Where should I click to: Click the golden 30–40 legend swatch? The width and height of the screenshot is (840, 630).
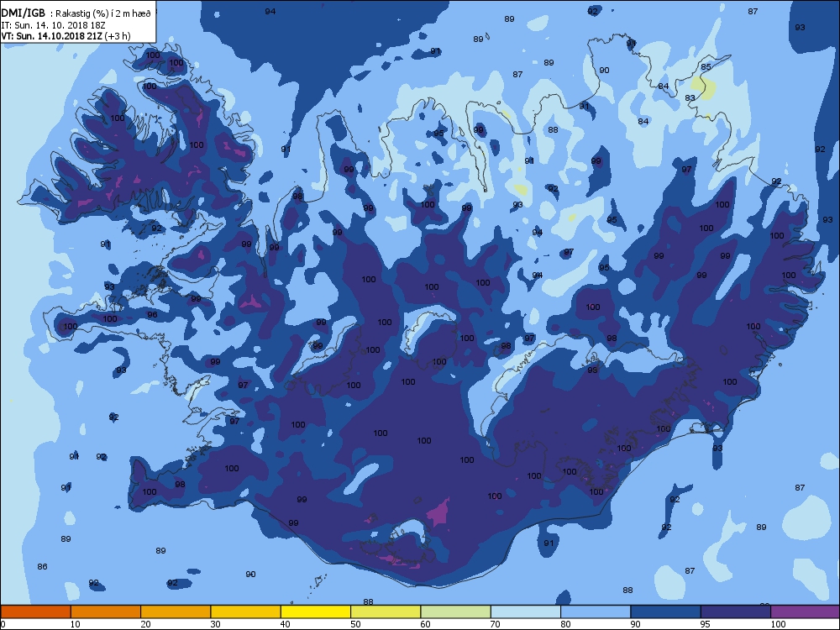[x=246, y=612]
